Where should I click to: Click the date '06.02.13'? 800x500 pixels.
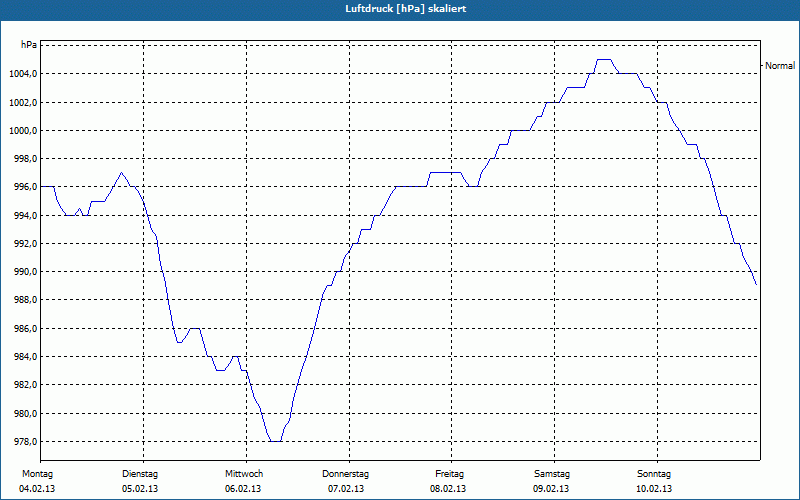pos(243,489)
